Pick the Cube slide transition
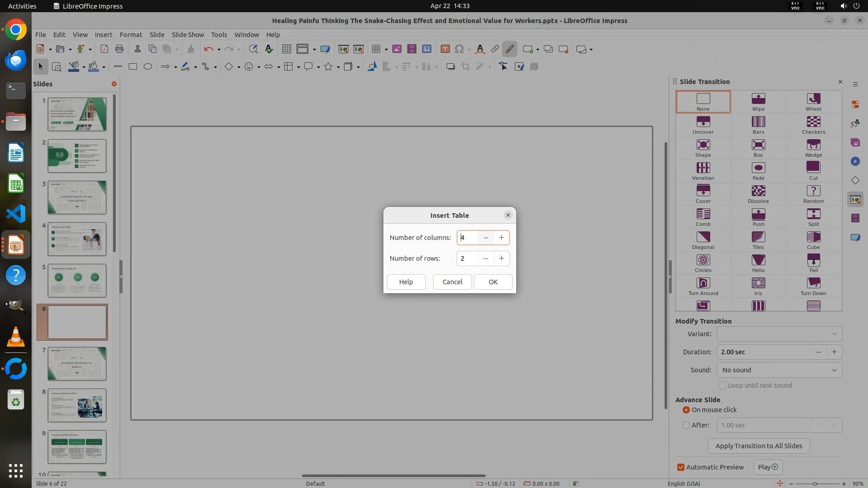The image size is (868, 488). (x=813, y=240)
